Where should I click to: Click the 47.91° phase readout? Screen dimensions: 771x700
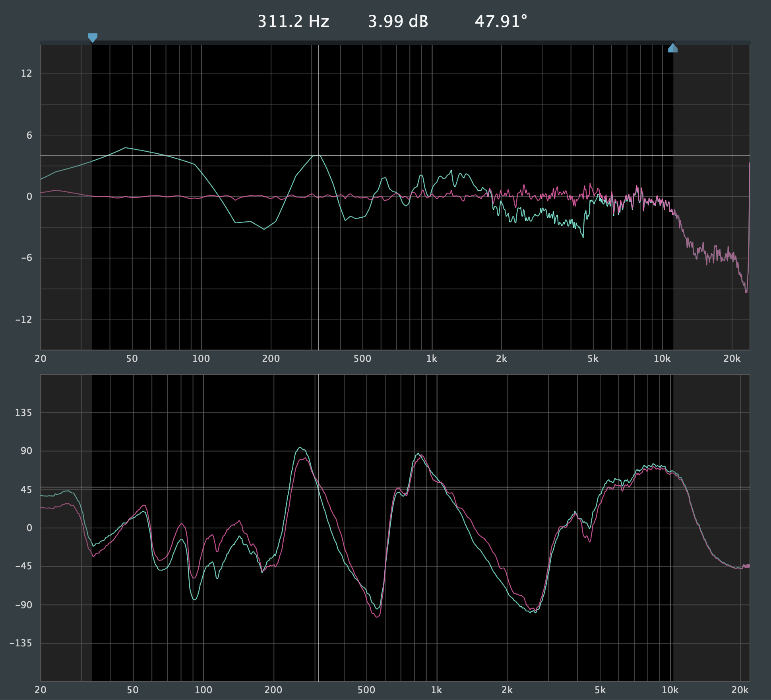501,21
